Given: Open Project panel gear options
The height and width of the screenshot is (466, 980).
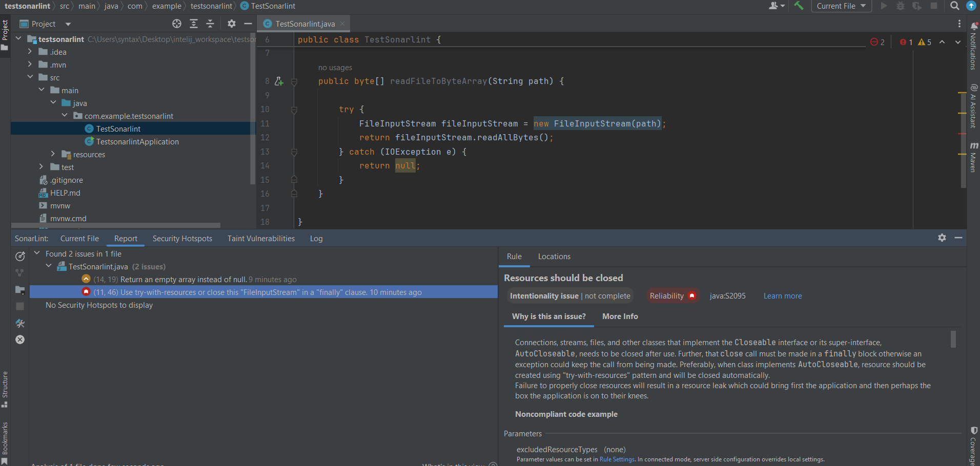Looking at the screenshot, I should (x=232, y=24).
